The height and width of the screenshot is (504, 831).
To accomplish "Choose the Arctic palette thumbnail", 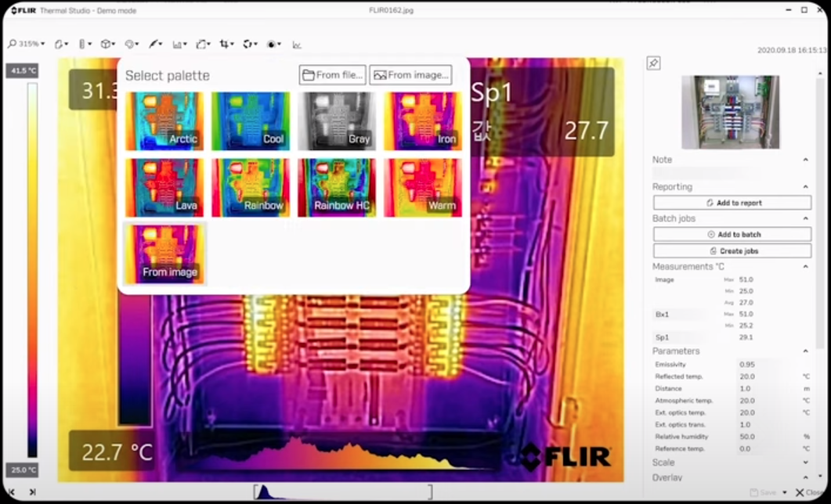I will (164, 121).
